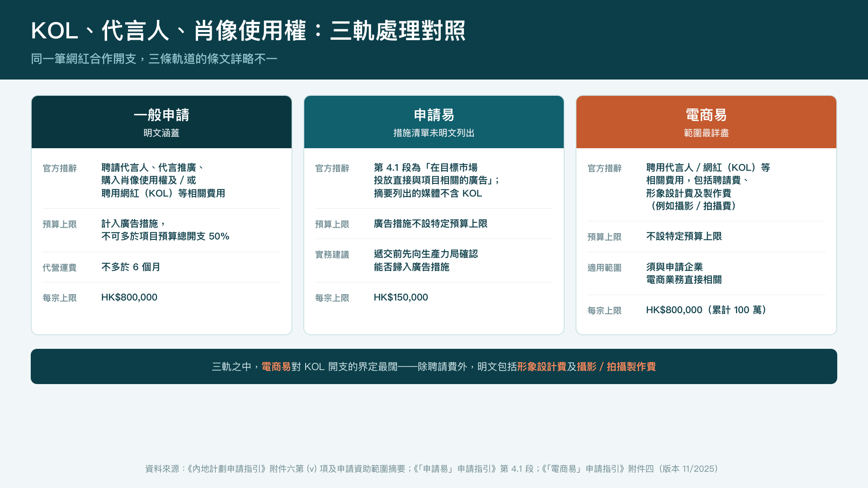Click the text 廣告措施不設特定預算上限
This screenshot has width=868, height=488.
(x=431, y=224)
